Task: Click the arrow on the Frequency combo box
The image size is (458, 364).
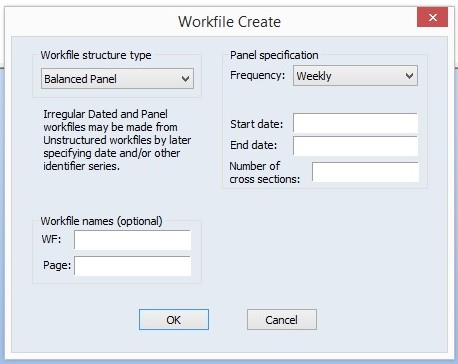Action: 409,76
